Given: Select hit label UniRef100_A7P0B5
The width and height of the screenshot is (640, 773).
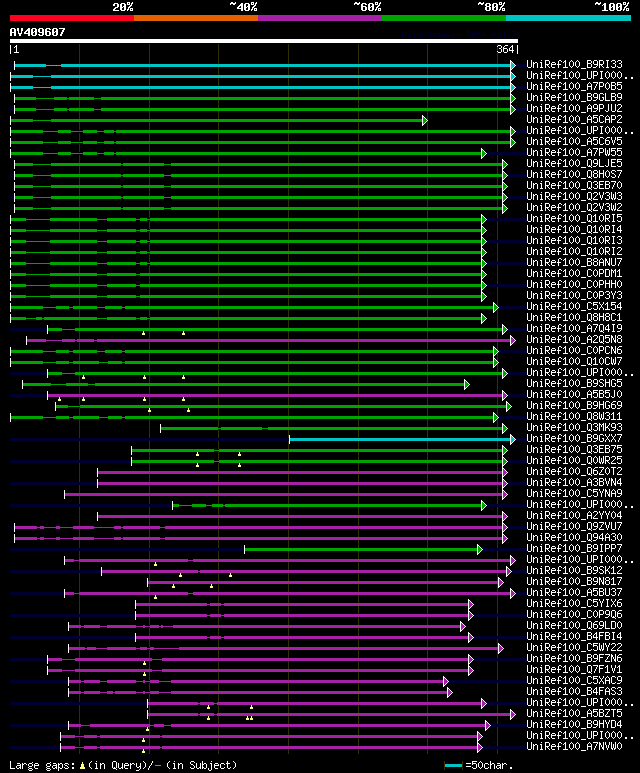Looking at the screenshot, I should [574, 87].
